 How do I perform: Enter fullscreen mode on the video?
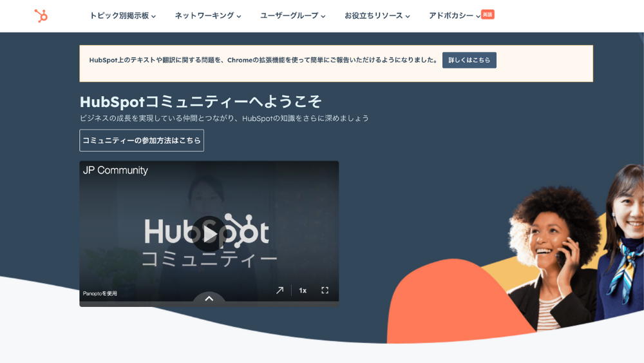click(325, 290)
